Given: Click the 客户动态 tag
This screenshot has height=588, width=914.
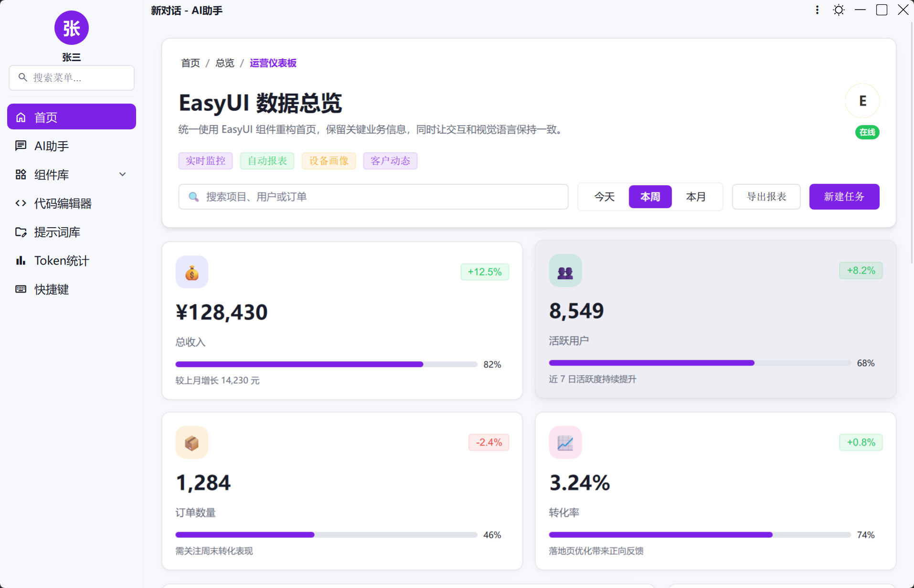Looking at the screenshot, I should (x=390, y=161).
